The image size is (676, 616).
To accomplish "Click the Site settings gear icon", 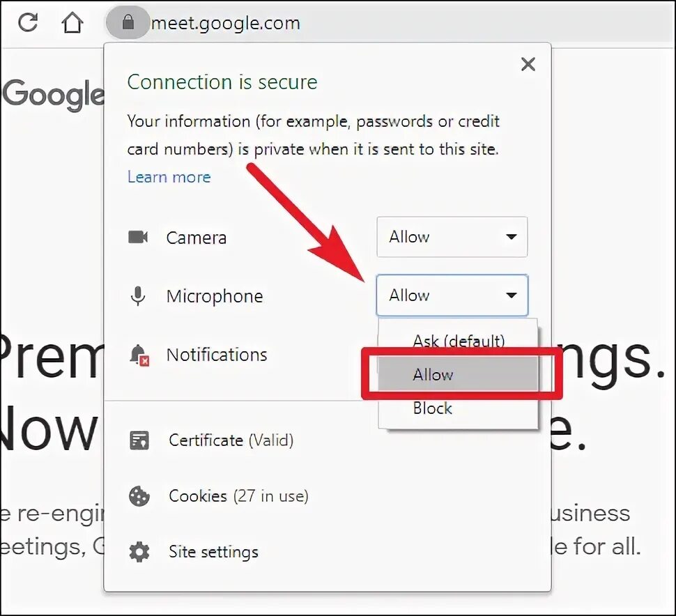I will pos(139,552).
